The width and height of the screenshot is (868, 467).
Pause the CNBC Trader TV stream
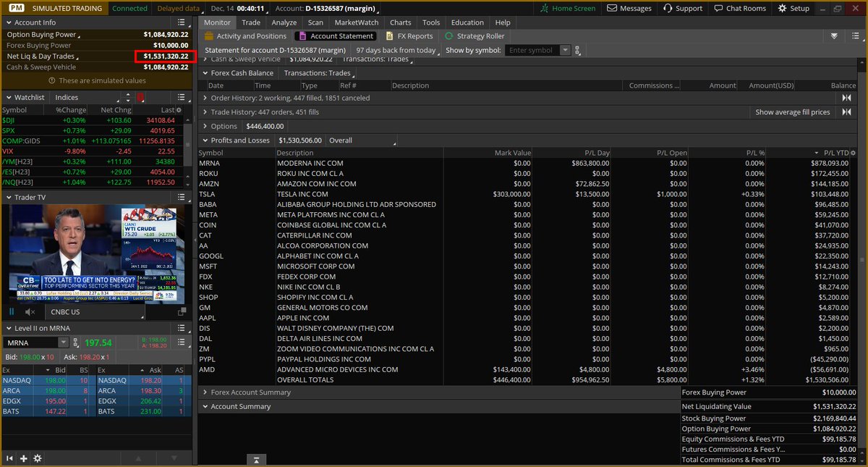click(12, 312)
